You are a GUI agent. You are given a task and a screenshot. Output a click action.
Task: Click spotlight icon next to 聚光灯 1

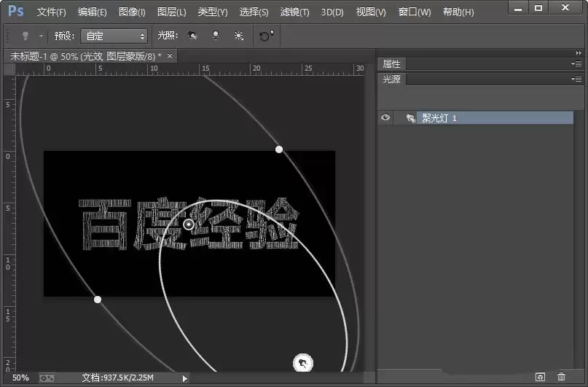(411, 118)
